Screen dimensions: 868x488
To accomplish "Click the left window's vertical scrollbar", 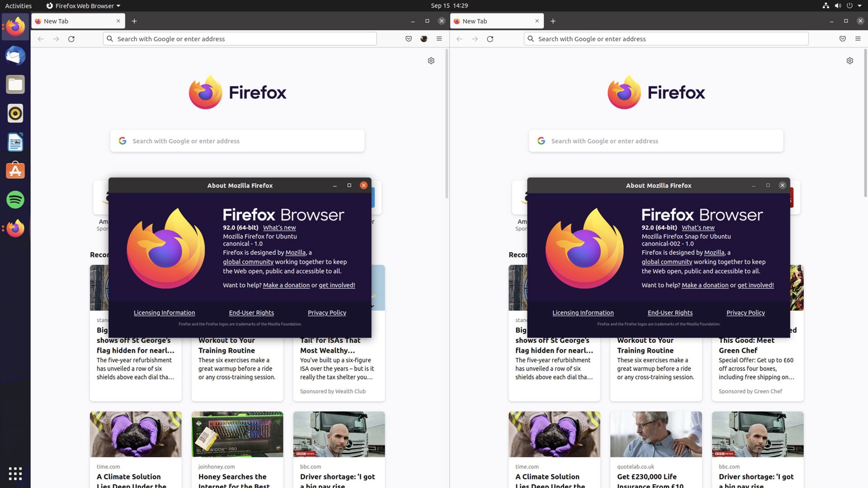I will pyautogui.click(x=447, y=124).
